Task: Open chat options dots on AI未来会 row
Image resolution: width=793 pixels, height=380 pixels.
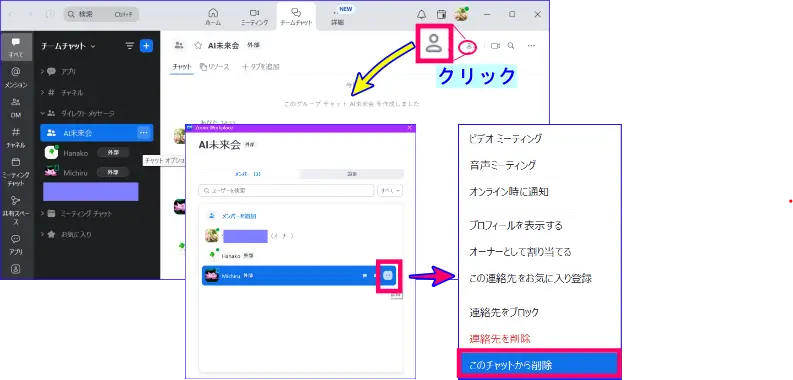Action: pyautogui.click(x=144, y=133)
